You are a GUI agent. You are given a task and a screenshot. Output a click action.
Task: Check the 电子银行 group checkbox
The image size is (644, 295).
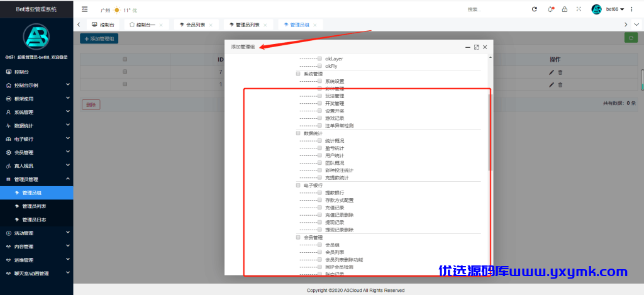(298, 186)
